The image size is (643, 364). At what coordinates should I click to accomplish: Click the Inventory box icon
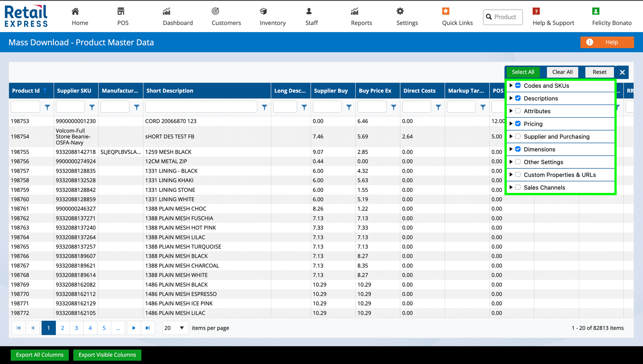point(264,11)
